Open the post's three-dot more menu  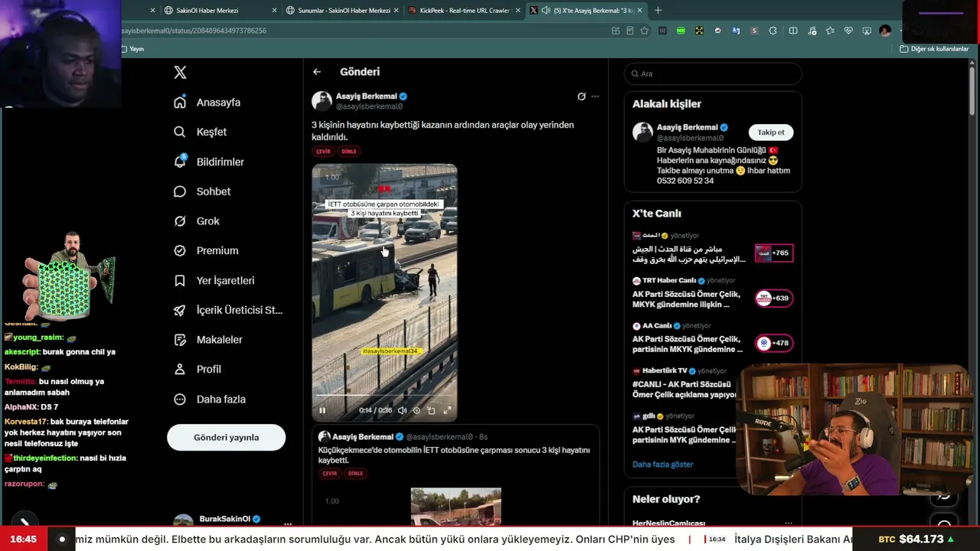tap(595, 96)
